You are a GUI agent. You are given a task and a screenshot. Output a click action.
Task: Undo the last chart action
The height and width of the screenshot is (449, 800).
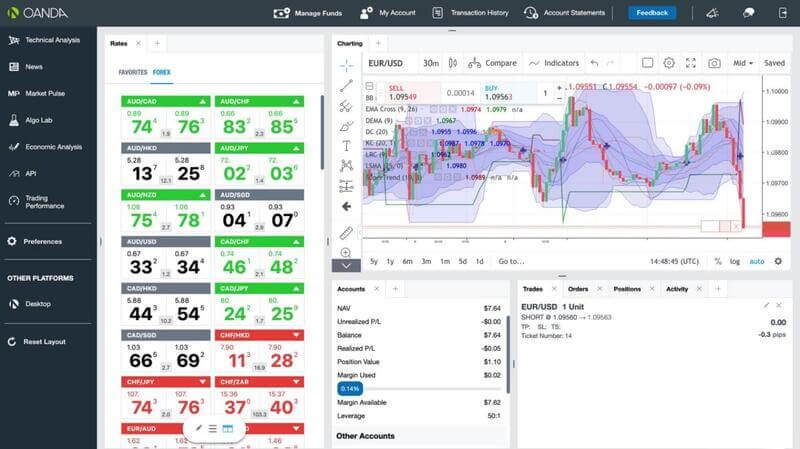click(594, 63)
